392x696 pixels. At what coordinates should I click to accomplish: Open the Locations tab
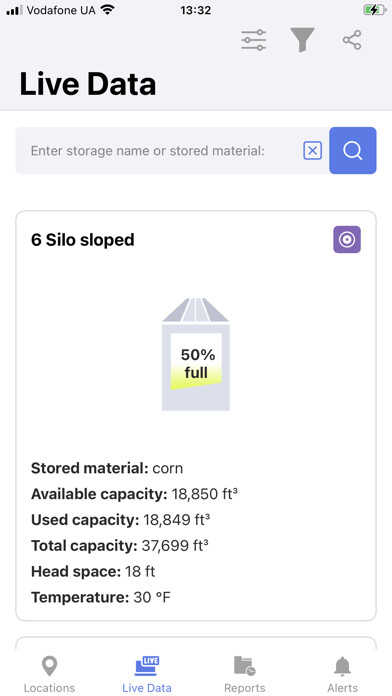[49, 675]
